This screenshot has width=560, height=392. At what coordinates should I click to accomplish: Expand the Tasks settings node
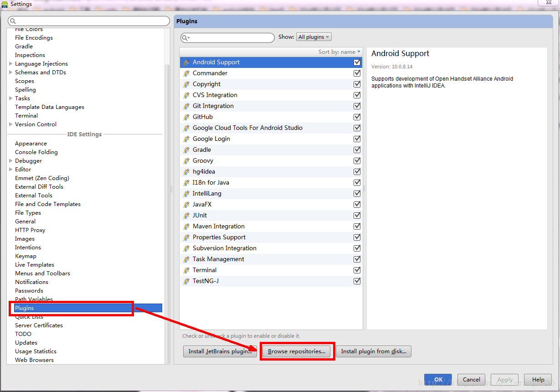click(x=11, y=98)
